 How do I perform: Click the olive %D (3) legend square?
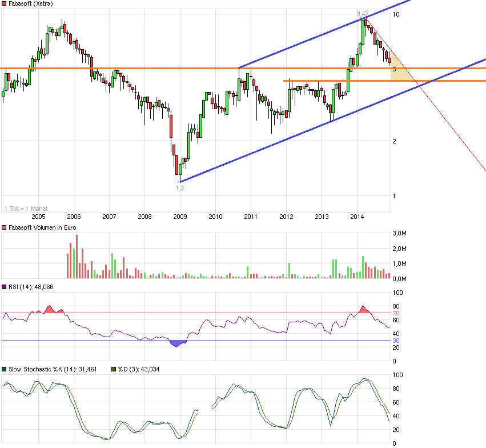pyautogui.click(x=113, y=369)
